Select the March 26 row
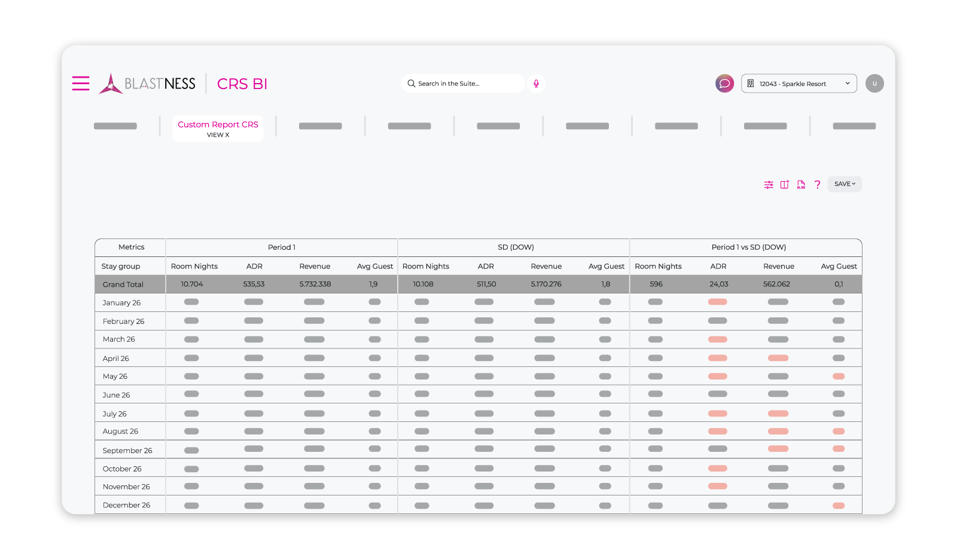Viewport: 957px width, 560px height. click(x=478, y=339)
